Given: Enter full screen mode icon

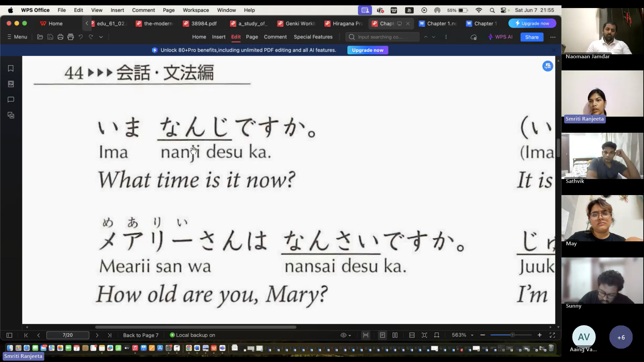Looking at the screenshot, I should click(x=552, y=335).
